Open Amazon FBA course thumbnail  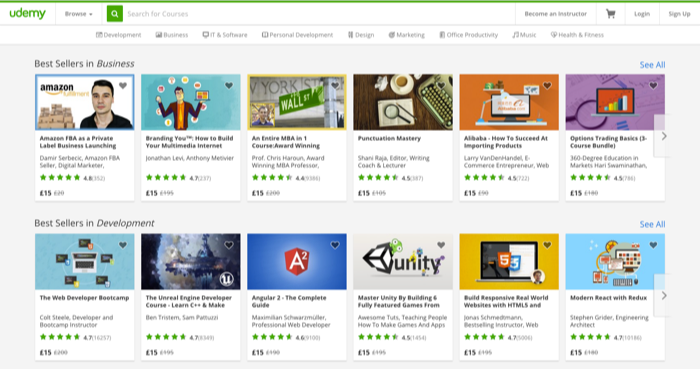[84, 102]
